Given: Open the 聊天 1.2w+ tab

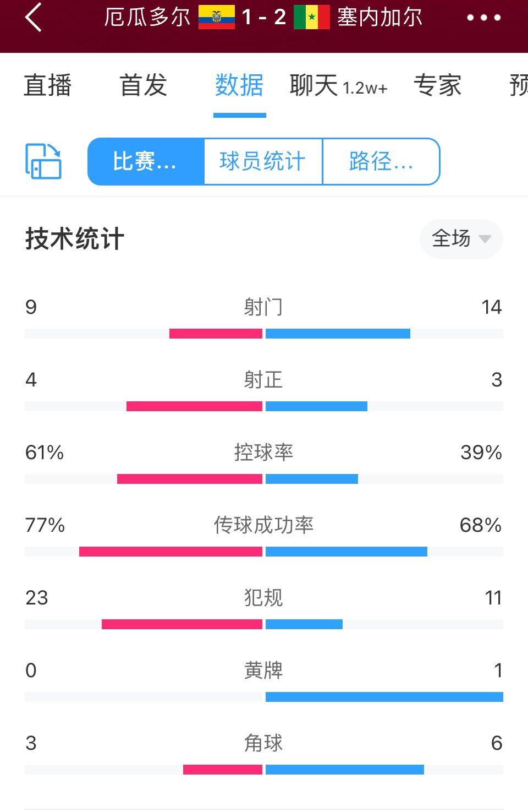Looking at the screenshot, I should coord(338,86).
